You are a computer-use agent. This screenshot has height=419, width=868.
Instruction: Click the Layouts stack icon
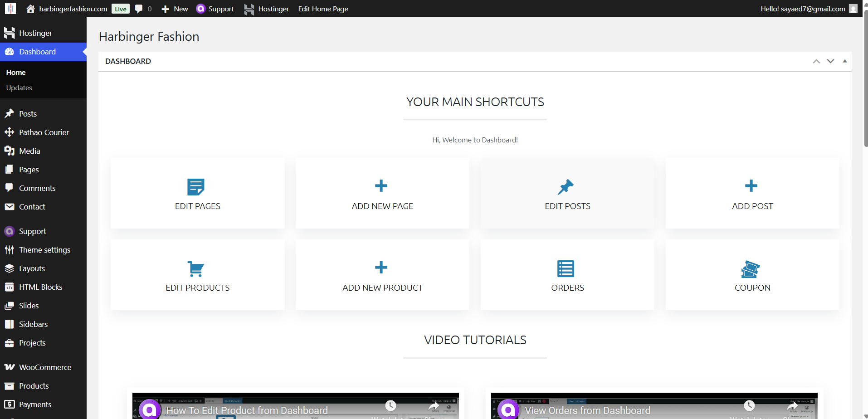10,268
